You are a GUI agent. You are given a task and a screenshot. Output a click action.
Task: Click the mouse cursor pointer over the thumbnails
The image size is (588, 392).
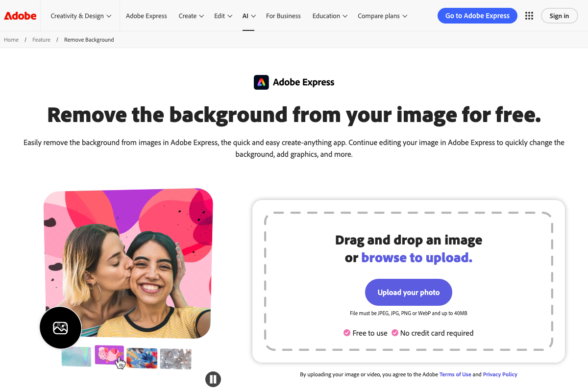tap(120, 362)
